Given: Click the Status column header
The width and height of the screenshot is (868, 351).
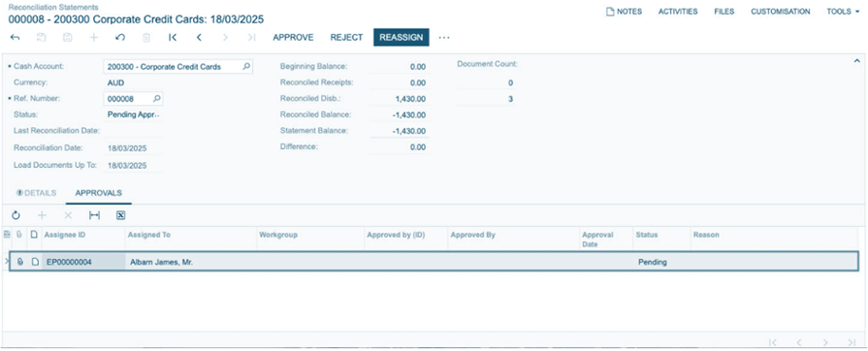Looking at the screenshot, I should pos(662,239).
